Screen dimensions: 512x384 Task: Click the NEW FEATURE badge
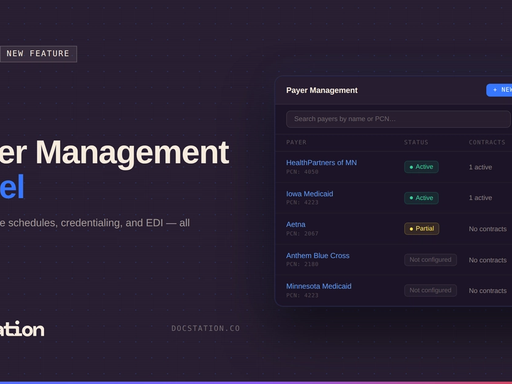pos(38,54)
